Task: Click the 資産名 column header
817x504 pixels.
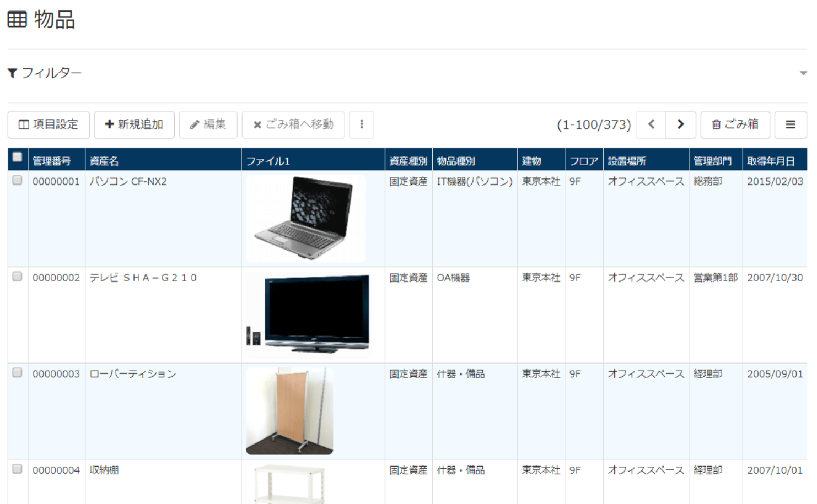Action: [104, 161]
